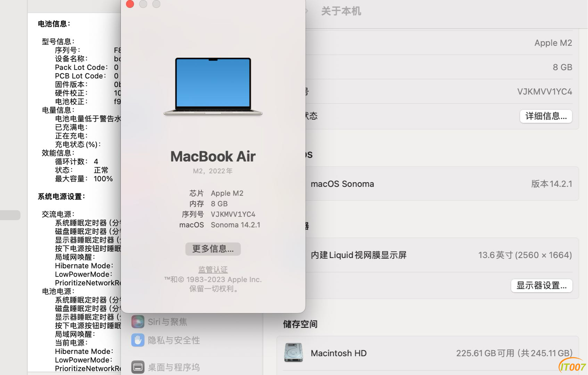Click the Macintosh HD name label
Screen dimensions: 588x375
click(338, 353)
